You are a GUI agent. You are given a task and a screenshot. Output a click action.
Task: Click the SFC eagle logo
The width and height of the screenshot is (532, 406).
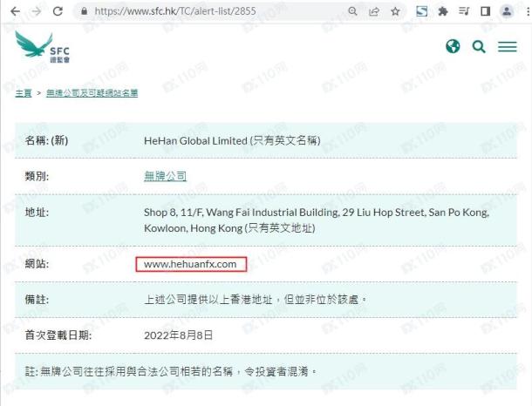point(43,47)
